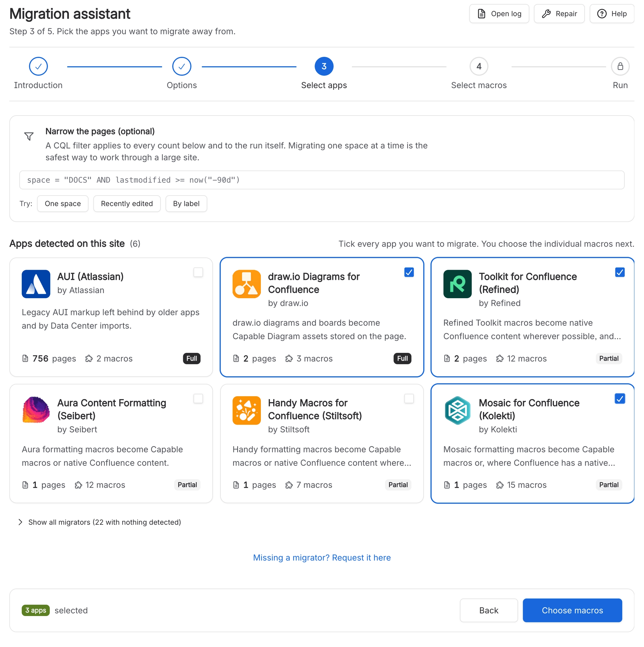Click the Full badge on AUI card
644x647 pixels.
[192, 359]
